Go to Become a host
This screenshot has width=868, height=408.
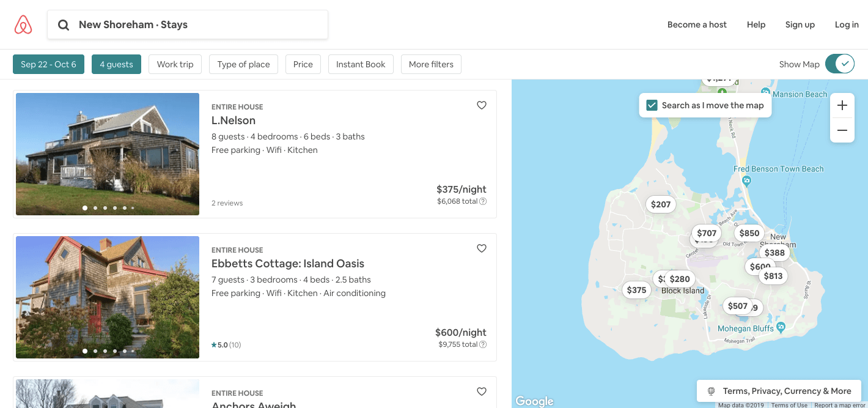697,24
